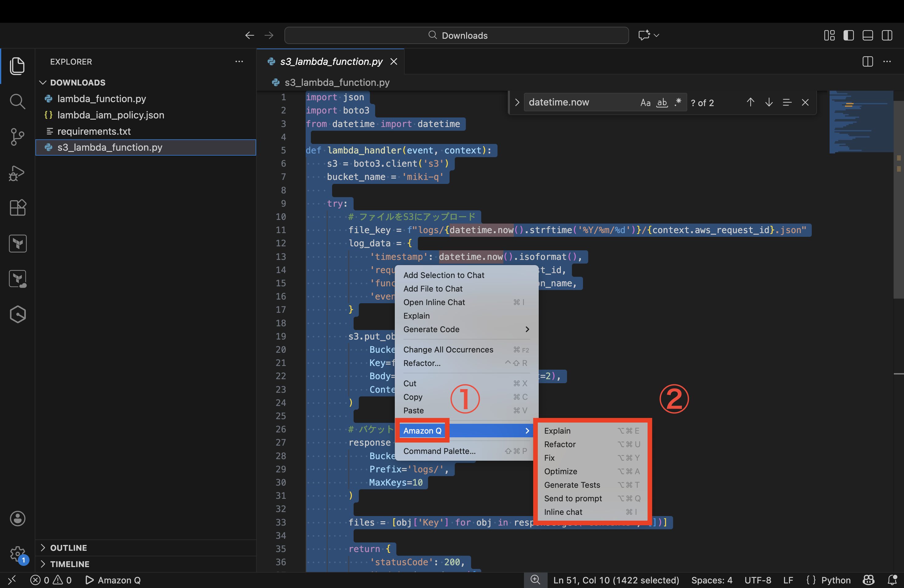Expand the TIMELINE section
The image size is (904, 588).
[x=69, y=564]
